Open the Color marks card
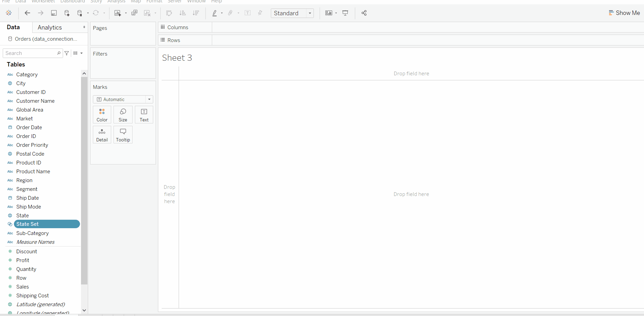This screenshot has width=644, height=316. pyautogui.click(x=102, y=115)
